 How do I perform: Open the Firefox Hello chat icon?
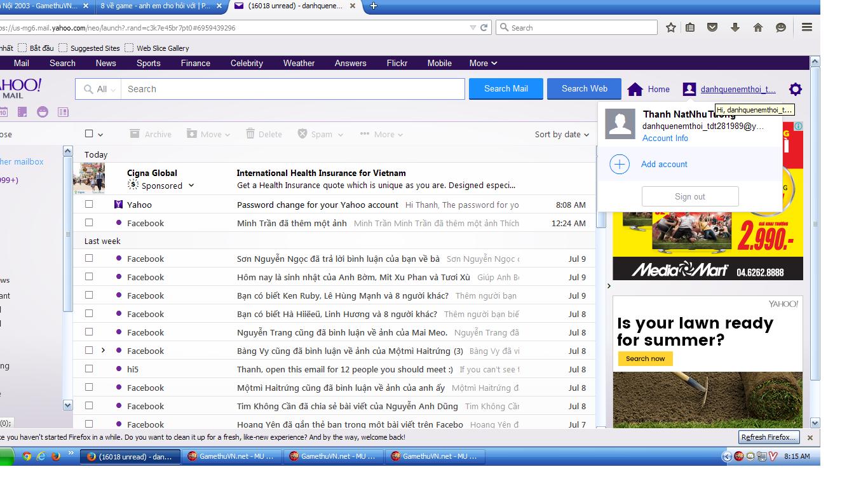(781, 27)
